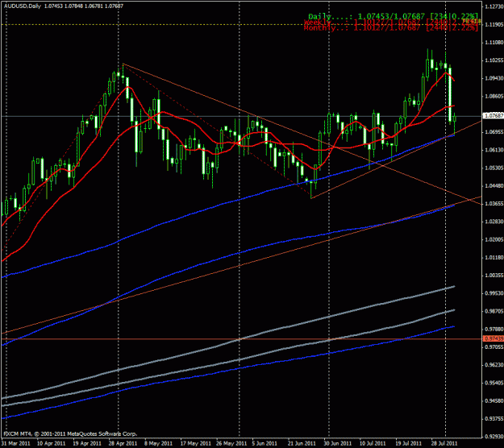Click the 1.03655 price axis label
Screen dimensions: 504x448
pos(494,204)
